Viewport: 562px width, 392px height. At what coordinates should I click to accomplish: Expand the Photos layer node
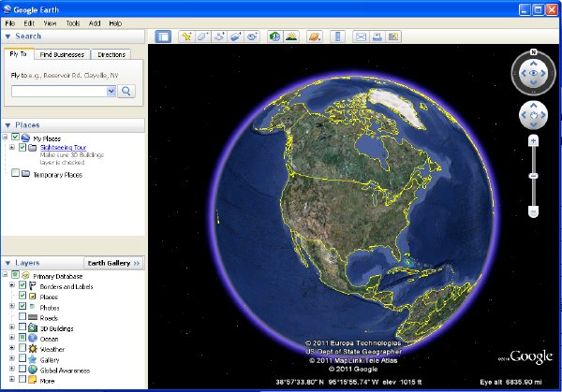12,306
